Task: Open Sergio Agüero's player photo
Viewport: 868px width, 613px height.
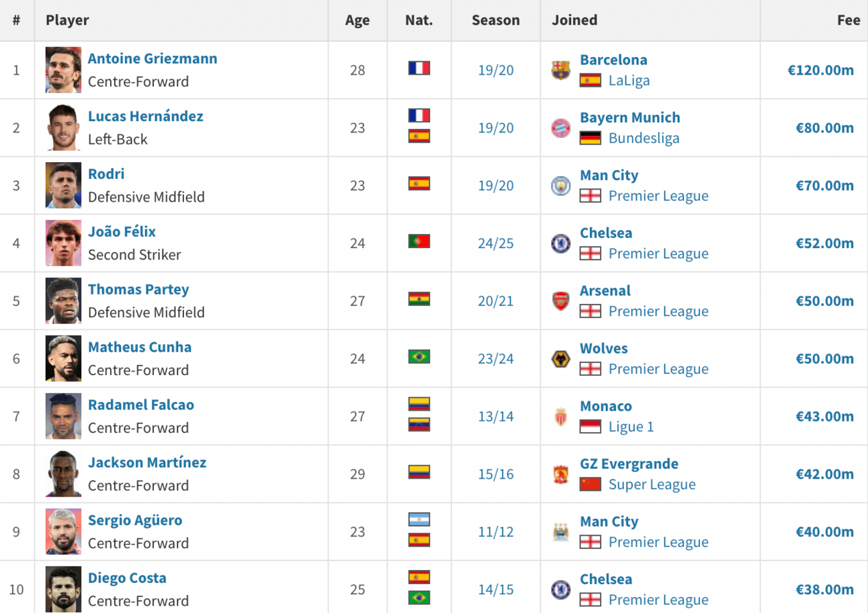Action: coord(64,532)
